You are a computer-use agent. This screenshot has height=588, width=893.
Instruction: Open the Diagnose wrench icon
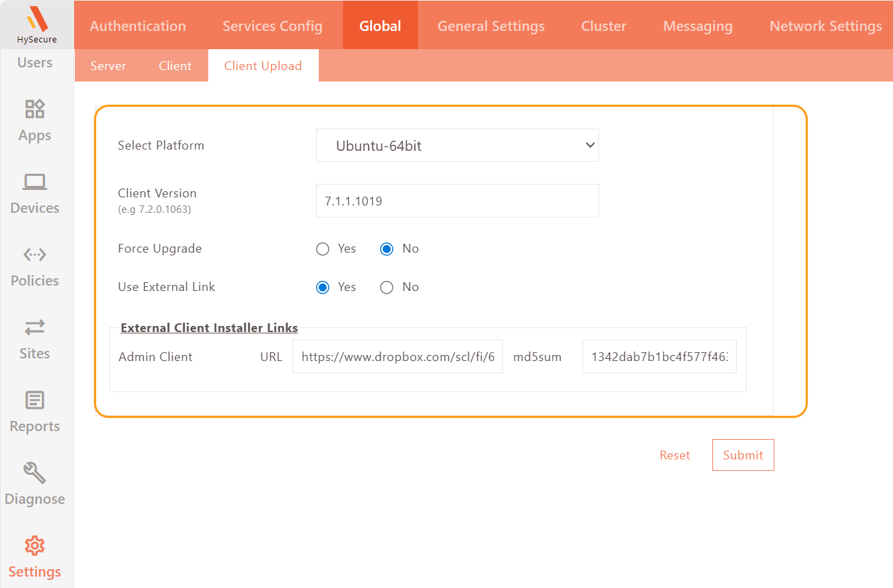[34, 473]
